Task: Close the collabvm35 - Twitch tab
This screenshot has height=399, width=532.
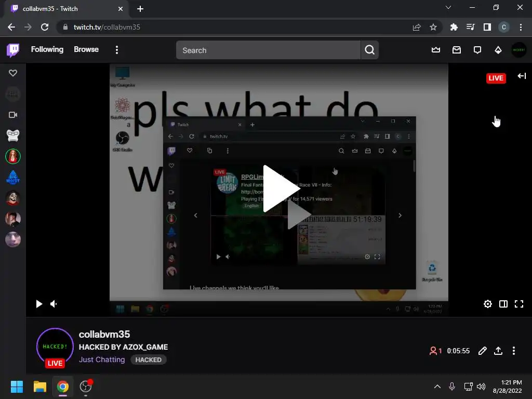Action: pyautogui.click(x=121, y=9)
